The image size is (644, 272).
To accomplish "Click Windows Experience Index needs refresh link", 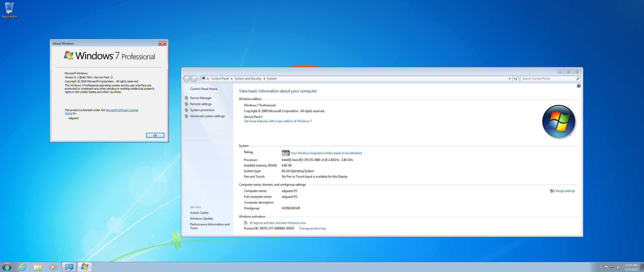I will tap(326, 153).
